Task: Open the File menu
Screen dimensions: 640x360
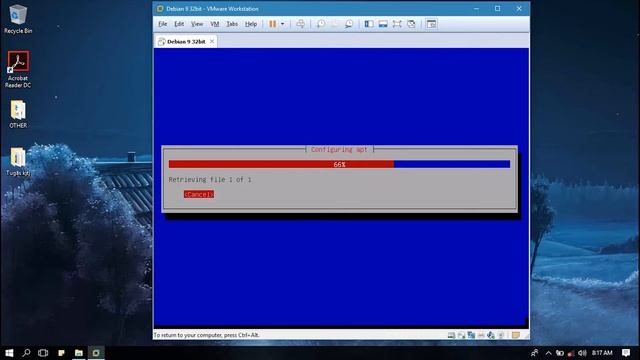Action: click(162, 24)
